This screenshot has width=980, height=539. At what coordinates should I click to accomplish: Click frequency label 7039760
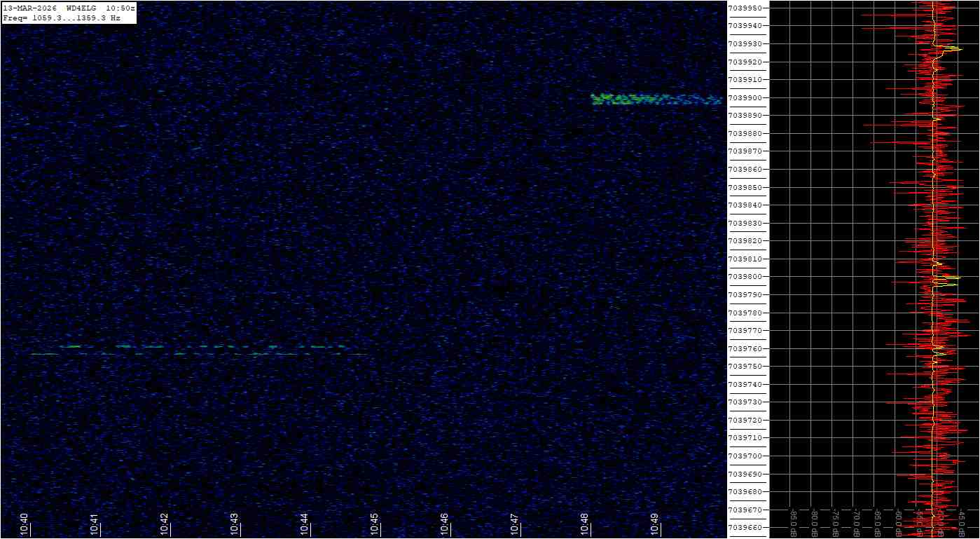[x=745, y=349]
